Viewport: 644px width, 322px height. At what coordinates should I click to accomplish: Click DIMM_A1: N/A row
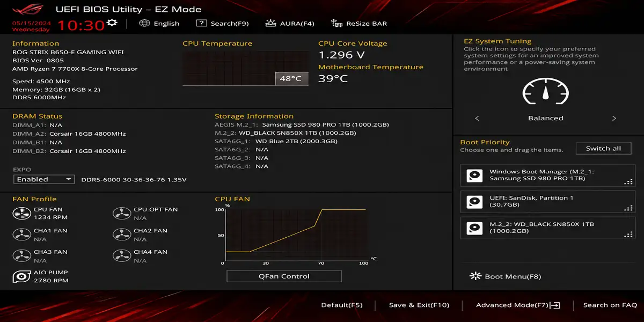[38, 125]
